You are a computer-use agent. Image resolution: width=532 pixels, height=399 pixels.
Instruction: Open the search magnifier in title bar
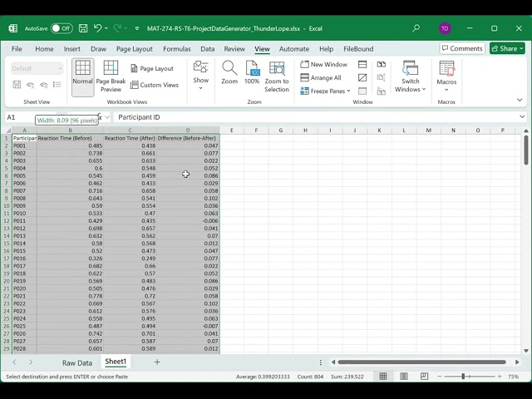click(x=416, y=28)
